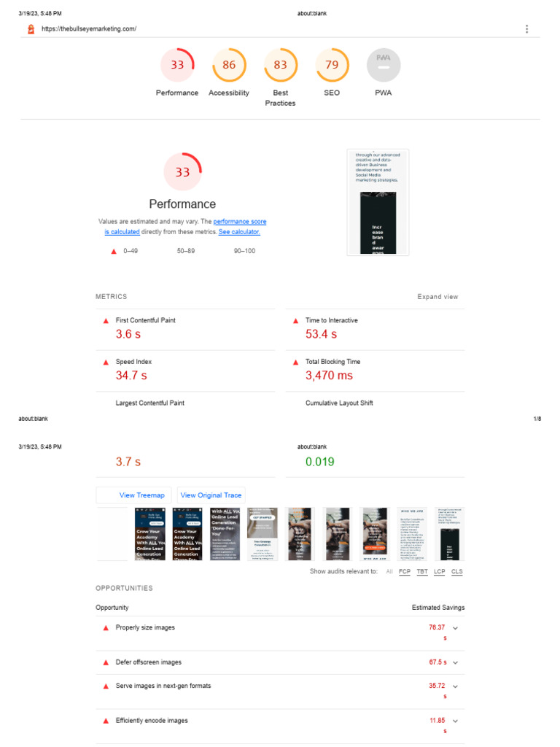Viewport: 560px width, 747px height.
Task: Filter audits relevant to TBT
Action: (422, 572)
